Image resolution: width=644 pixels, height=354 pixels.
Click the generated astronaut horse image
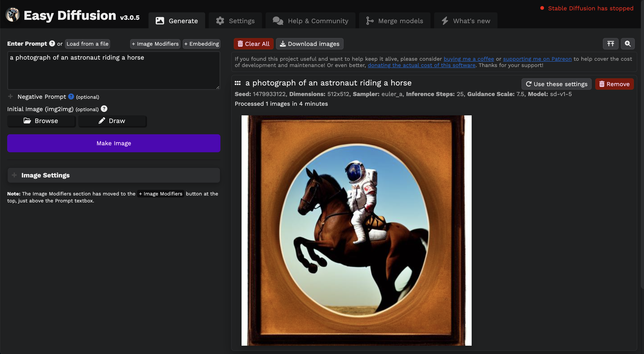357,230
